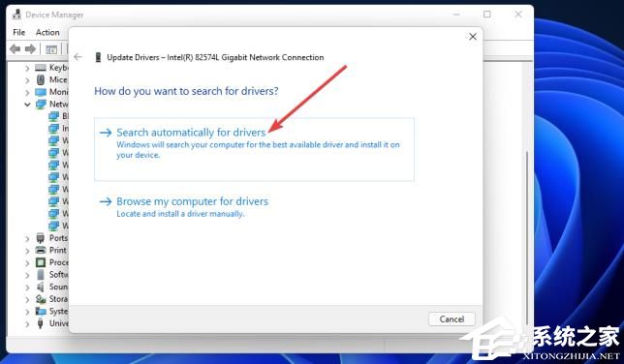Expand the Mice category node
The width and height of the screenshot is (624, 364).
[x=27, y=80]
